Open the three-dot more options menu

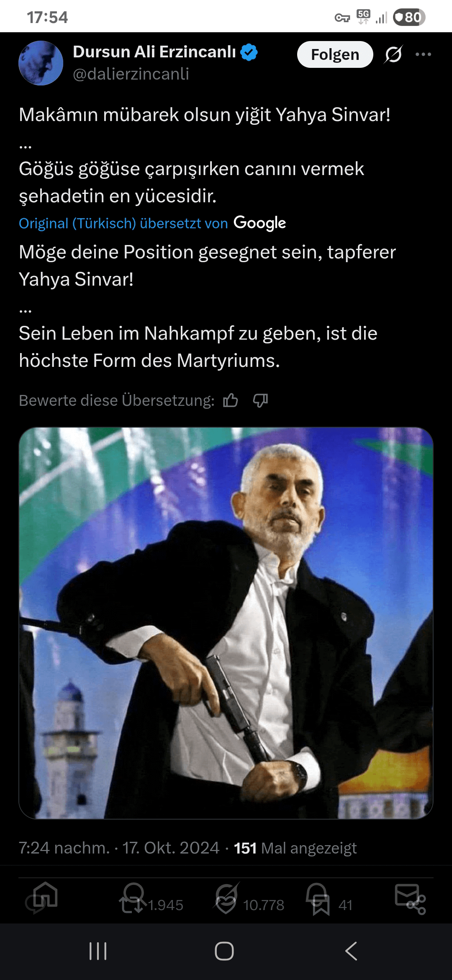coord(423,54)
